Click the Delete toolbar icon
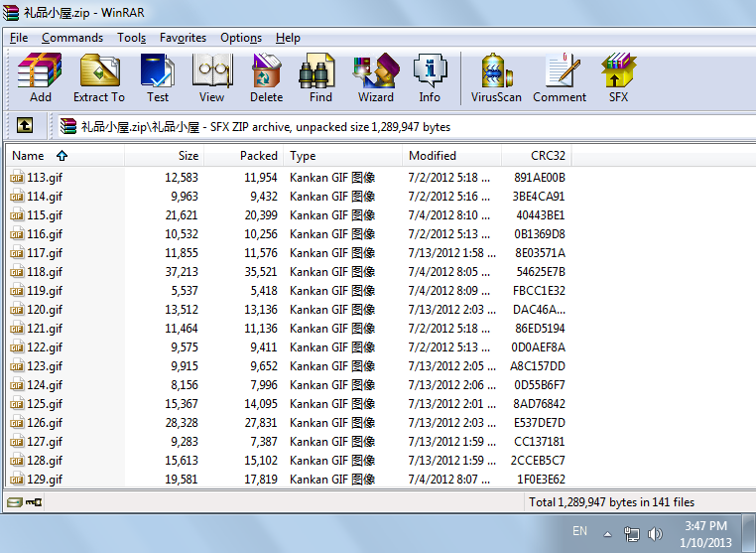The height and width of the screenshot is (553, 756). point(266,78)
